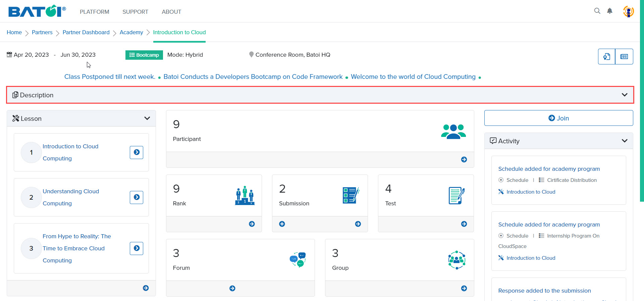Click Introduction to Cloud under Certificate Distribution
The image size is (644, 301).
[531, 192]
